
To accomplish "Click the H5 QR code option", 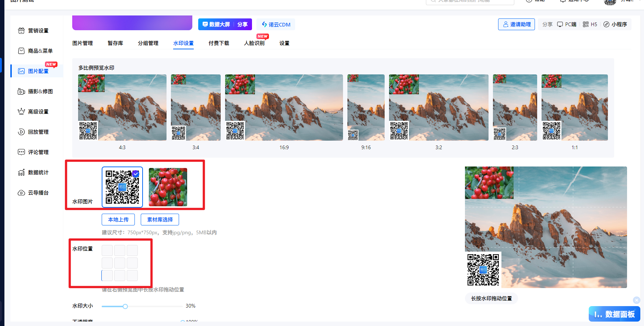I will tap(590, 24).
